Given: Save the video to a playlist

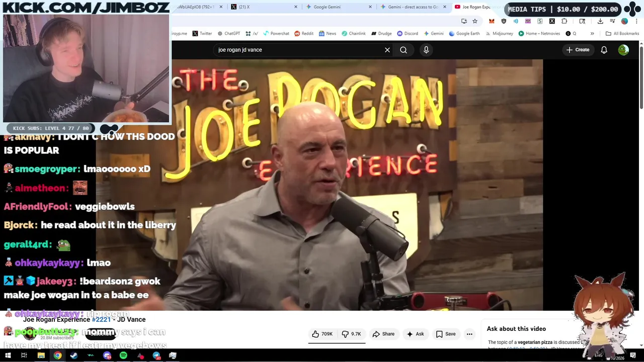Looking at the screenshot, I should (x=446, y=334).
